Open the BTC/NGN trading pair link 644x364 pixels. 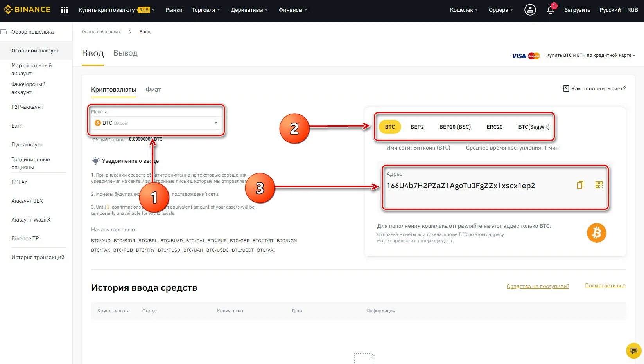287,241
